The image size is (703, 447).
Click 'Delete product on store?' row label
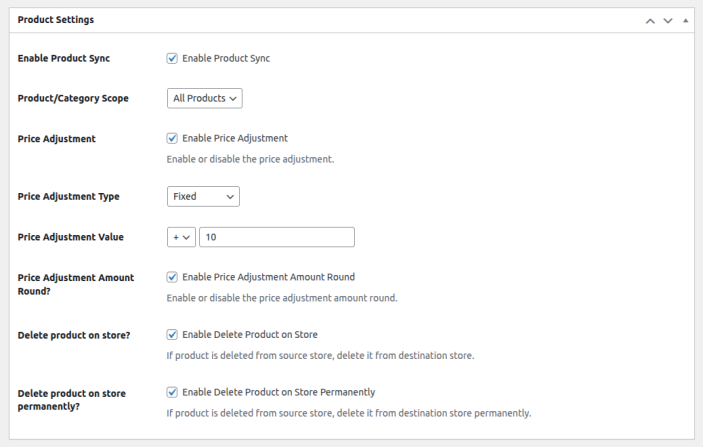[x=74, y=335]
